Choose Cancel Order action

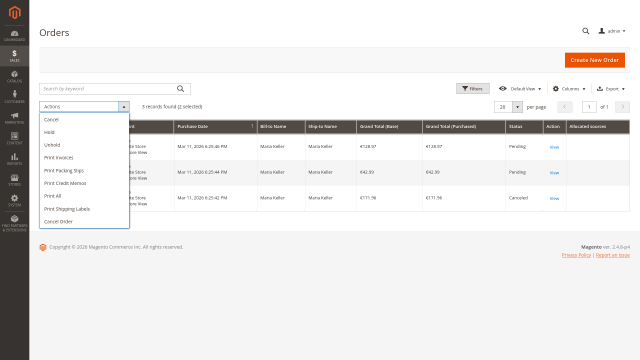tap(84, 222)
